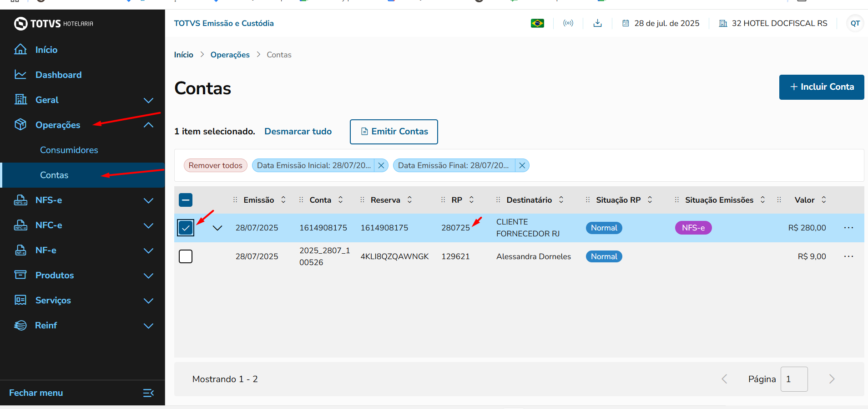This screenshot has height=409, width=868.
Task: Expand the Serviços menu chevron
Action: tap(148, 301)
